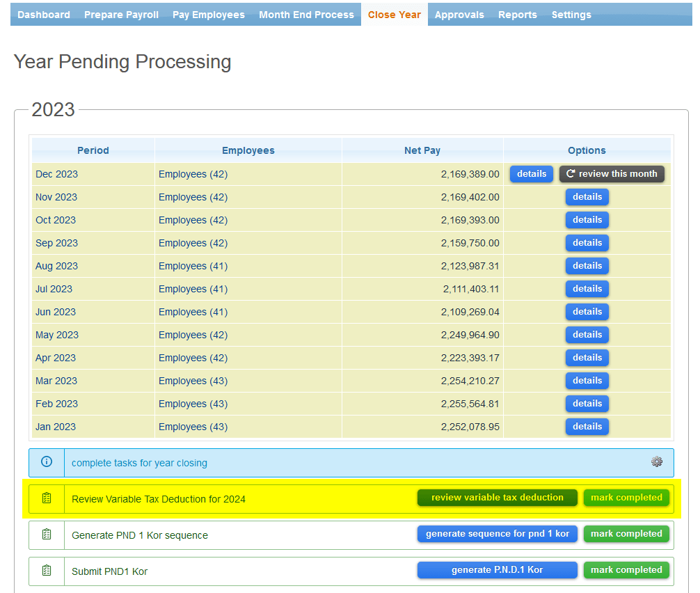Screen dimensions: 700x593
Task: Click Employees (42) link for Nov 2023
Action: coord(193,197)
